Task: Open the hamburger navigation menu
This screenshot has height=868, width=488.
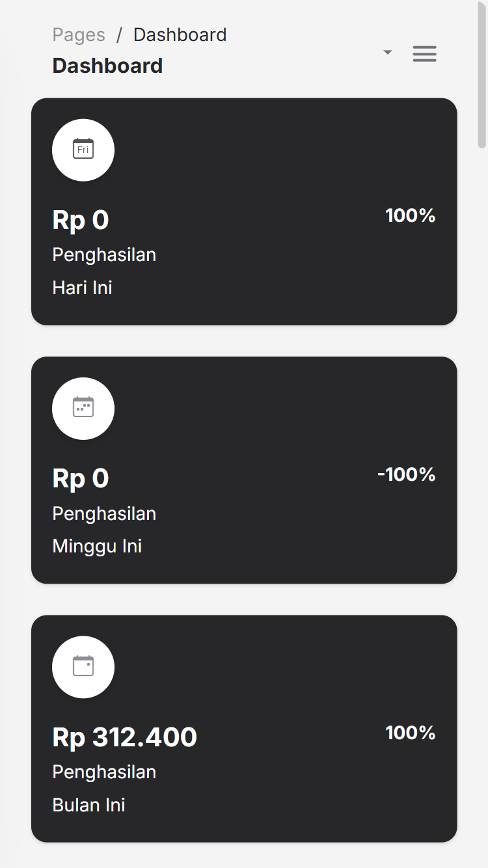Action: [x=424, y=54]
